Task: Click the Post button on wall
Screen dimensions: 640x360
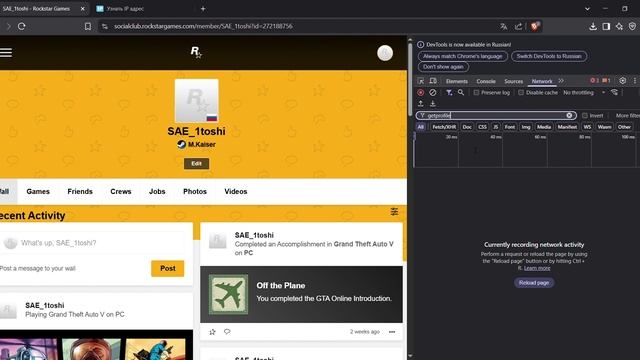Action: coord(168,269)
